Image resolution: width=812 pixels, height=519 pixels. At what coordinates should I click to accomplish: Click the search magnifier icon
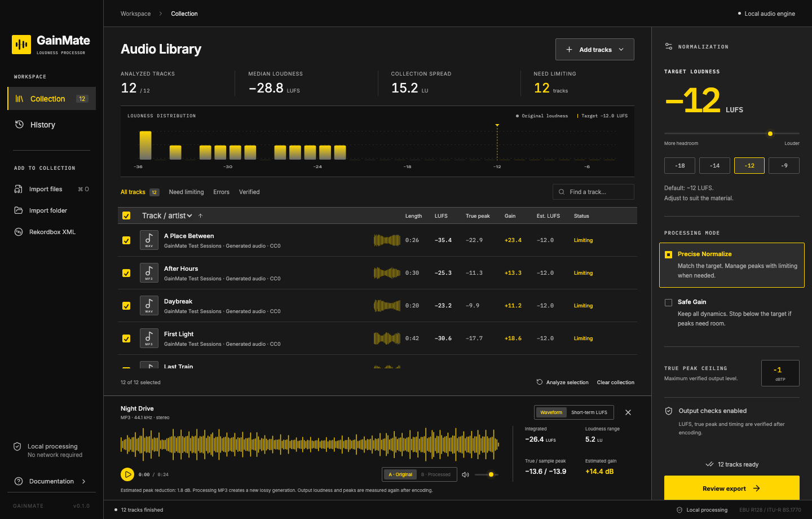point(562,192)
